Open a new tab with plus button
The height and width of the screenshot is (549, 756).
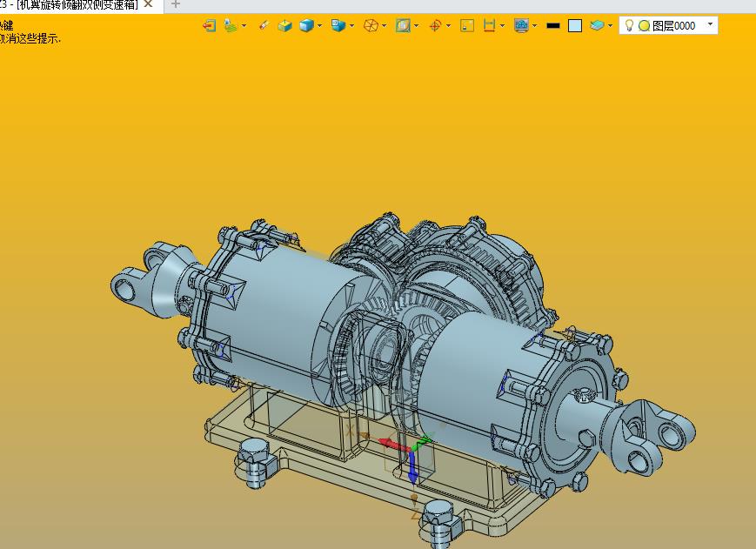[x=176, y=4]
